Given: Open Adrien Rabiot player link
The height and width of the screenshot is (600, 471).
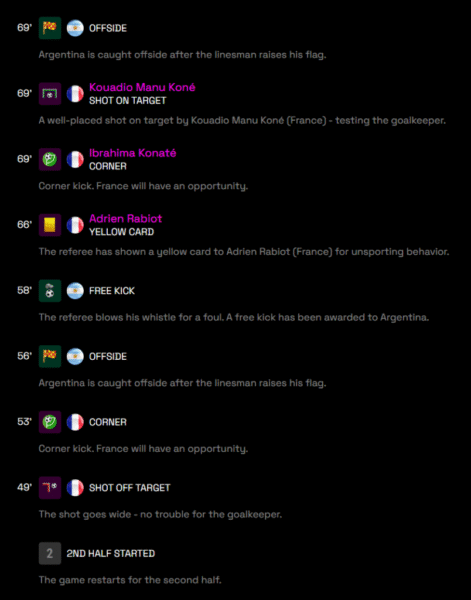Looking at the screenshot, I should pos(125,218).
